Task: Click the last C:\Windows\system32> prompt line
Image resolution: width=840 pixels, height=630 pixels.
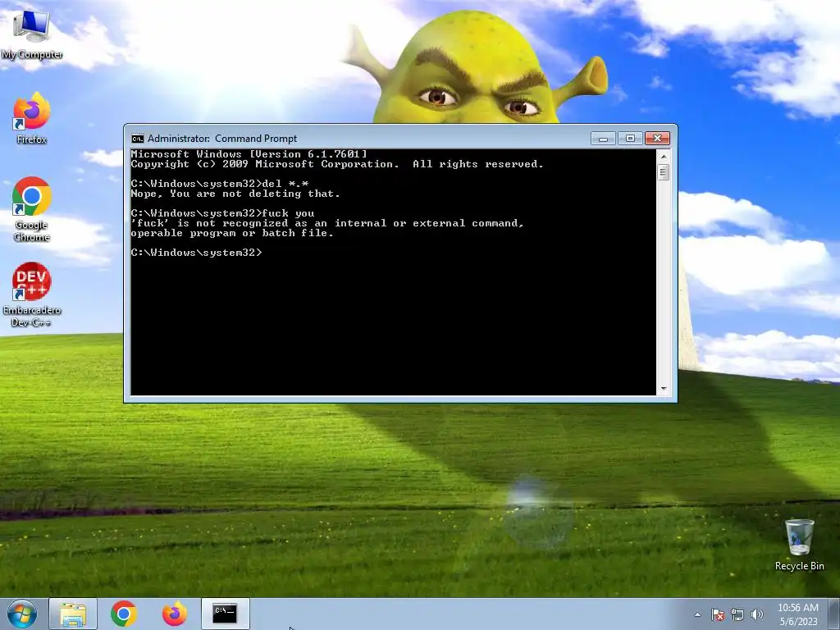Action: 197,253
